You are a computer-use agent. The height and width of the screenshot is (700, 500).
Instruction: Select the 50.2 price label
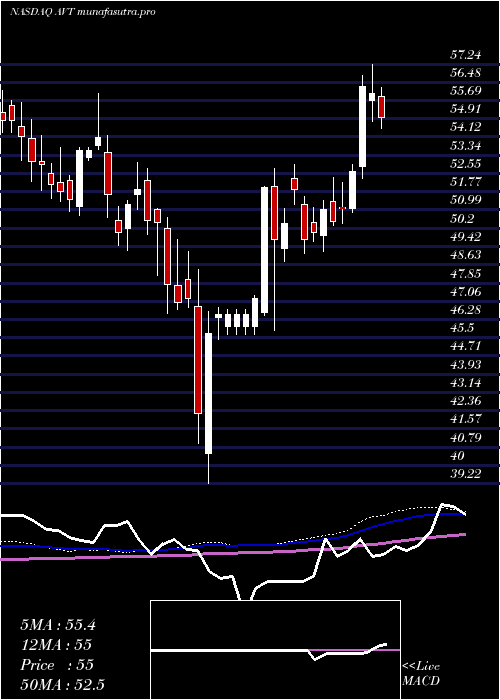462,219
